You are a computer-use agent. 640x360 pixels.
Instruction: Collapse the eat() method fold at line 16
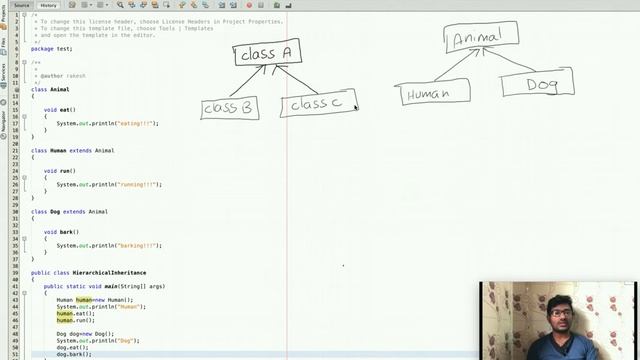tap(24, 117)
